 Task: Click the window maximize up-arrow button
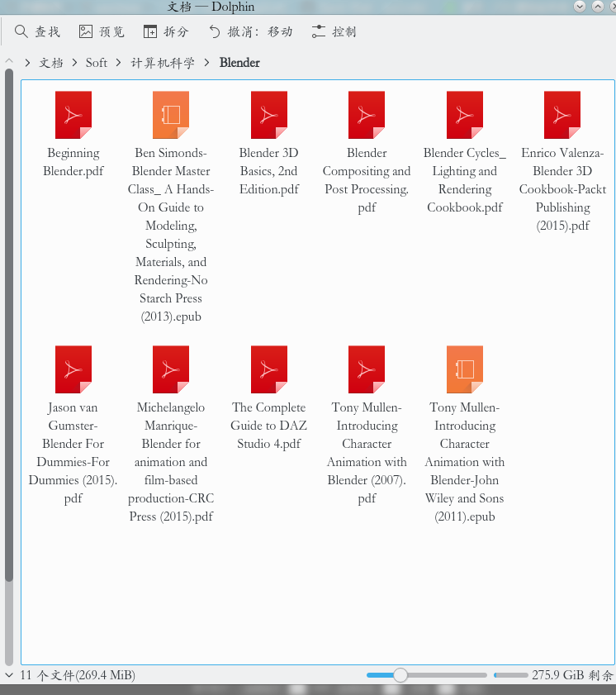pos(598,7)
